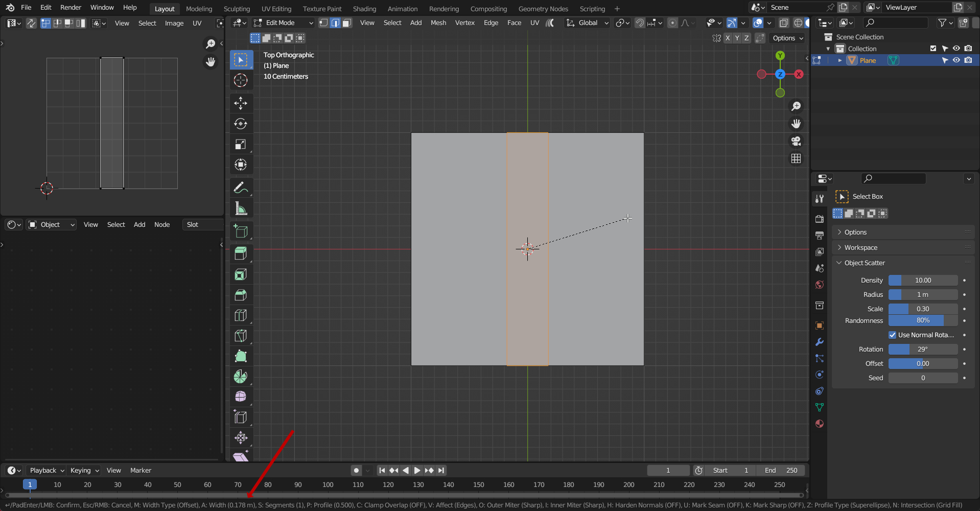Select the Knife tool
Viewport: 980px width, 511px height.
241,336
